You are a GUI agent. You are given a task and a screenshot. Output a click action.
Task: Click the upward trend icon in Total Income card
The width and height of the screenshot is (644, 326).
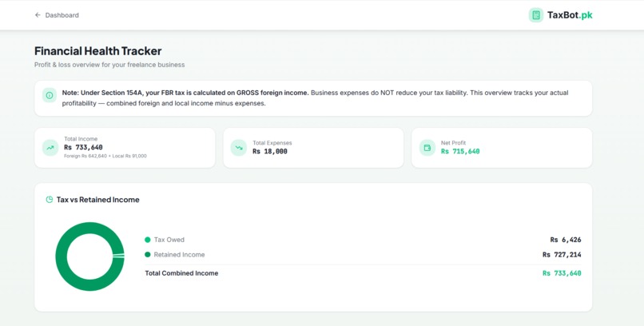coord(50,148)
